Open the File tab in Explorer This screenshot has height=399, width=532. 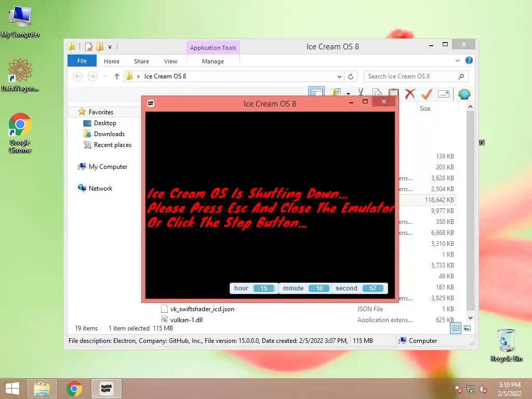coord(82,61)
